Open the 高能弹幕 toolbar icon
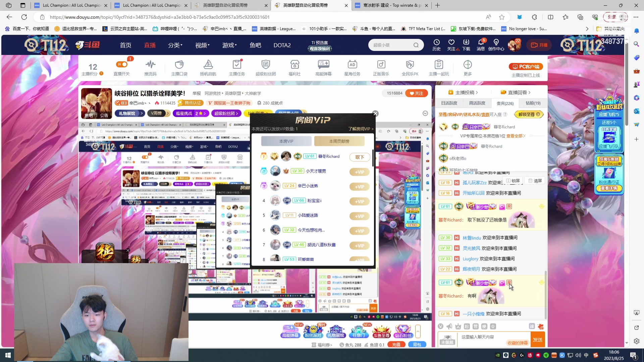This screenshot has width=644, height=362. [323, 64]
